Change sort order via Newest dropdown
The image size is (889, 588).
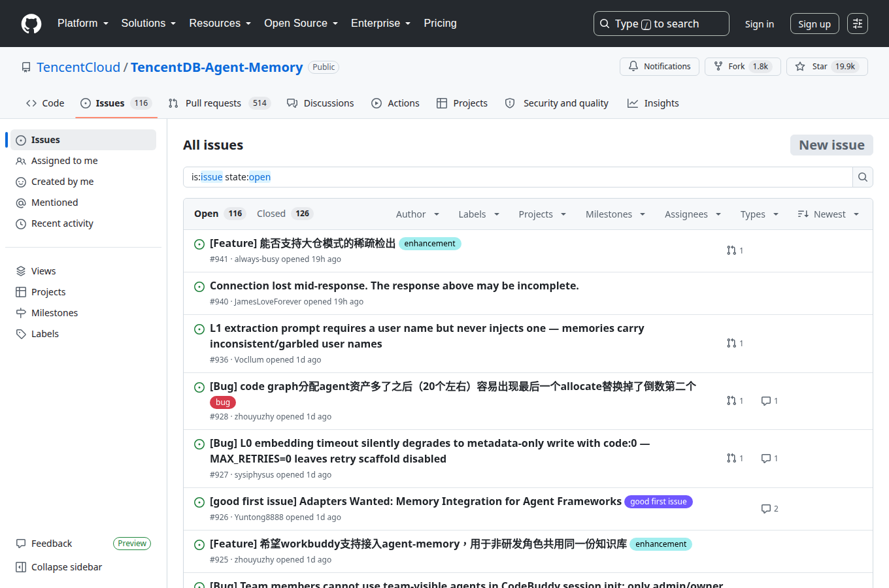click(x=828, y=214)
